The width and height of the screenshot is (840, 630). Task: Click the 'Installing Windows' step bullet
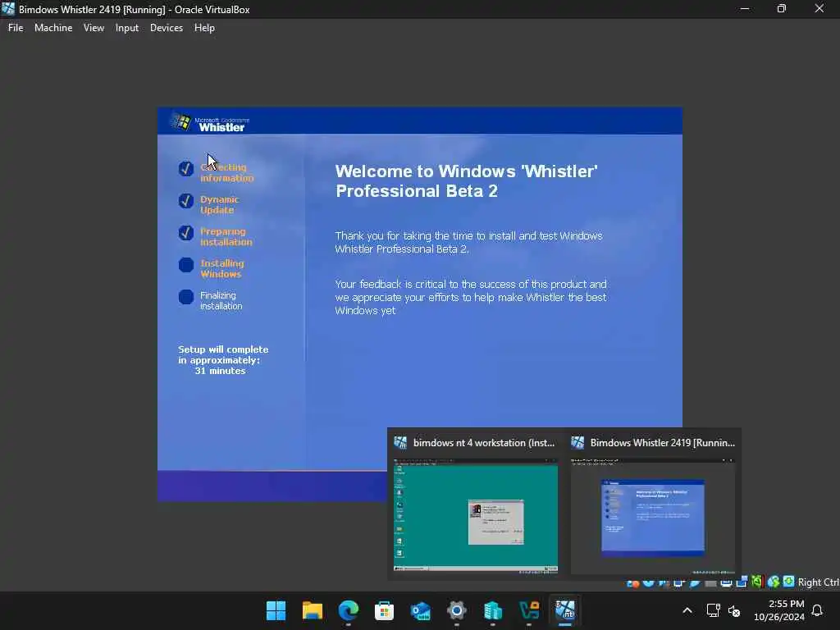pyautogui.click(x=186, y=265)
